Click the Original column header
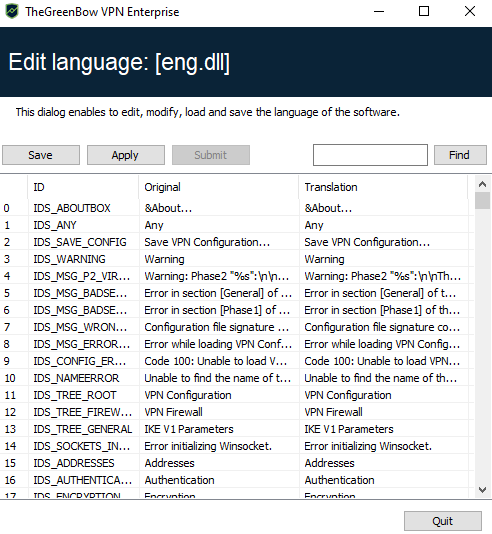The height and width of the screenshot is (534, 492). point(219,187)
